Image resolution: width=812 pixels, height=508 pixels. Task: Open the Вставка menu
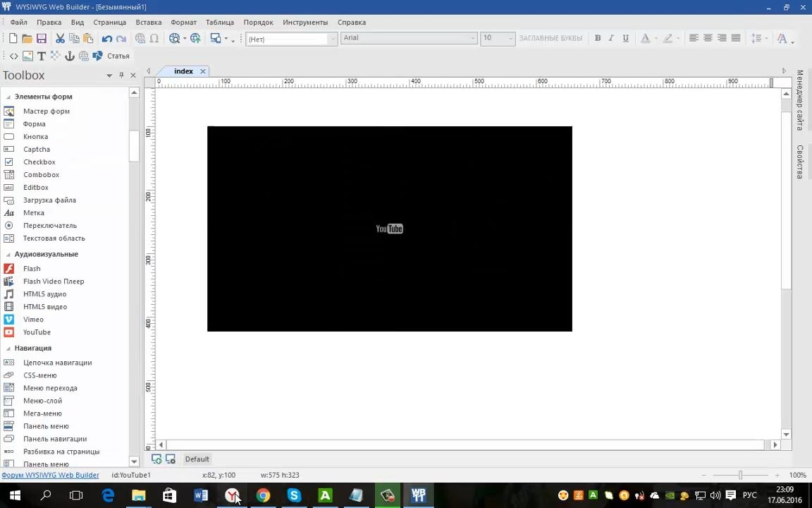click(x=148, y=23)
